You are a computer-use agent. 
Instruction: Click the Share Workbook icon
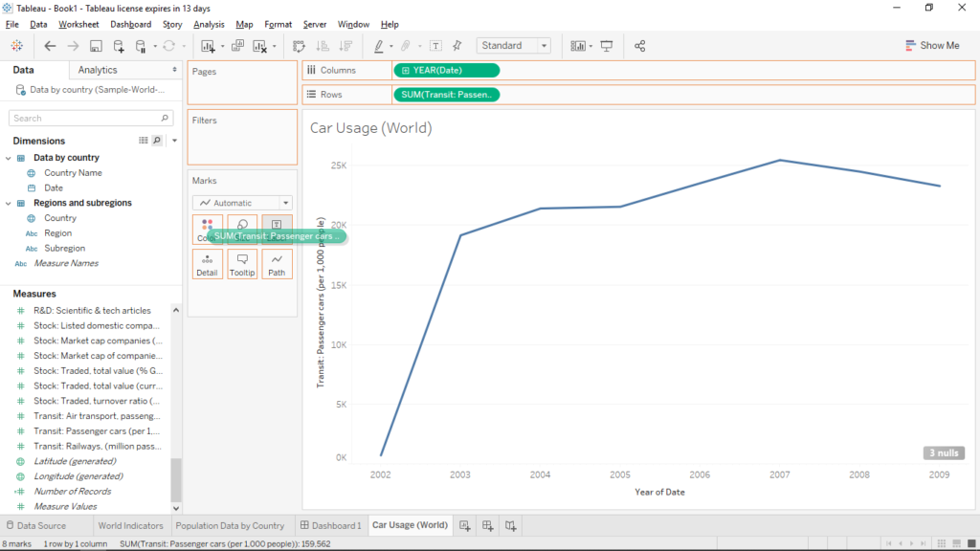640,45
